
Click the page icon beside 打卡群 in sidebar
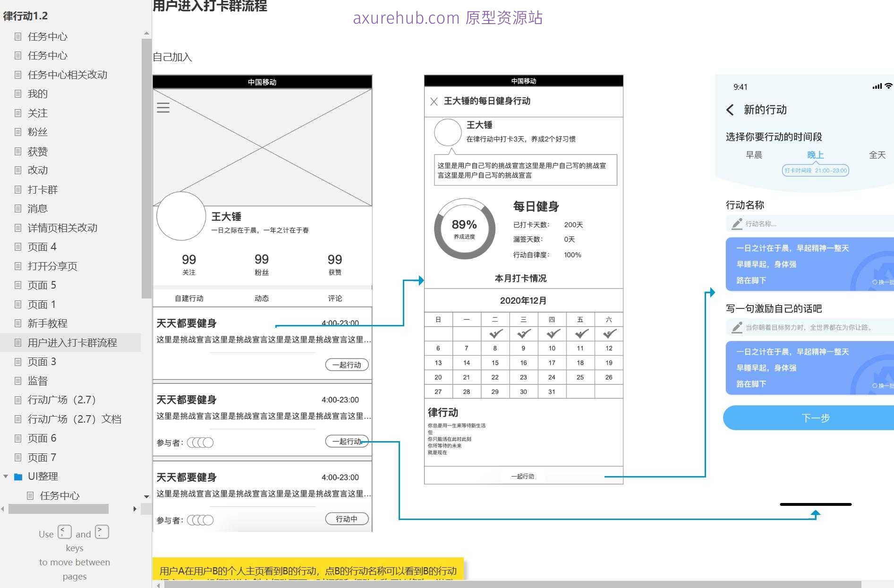(x=17, y=189)
